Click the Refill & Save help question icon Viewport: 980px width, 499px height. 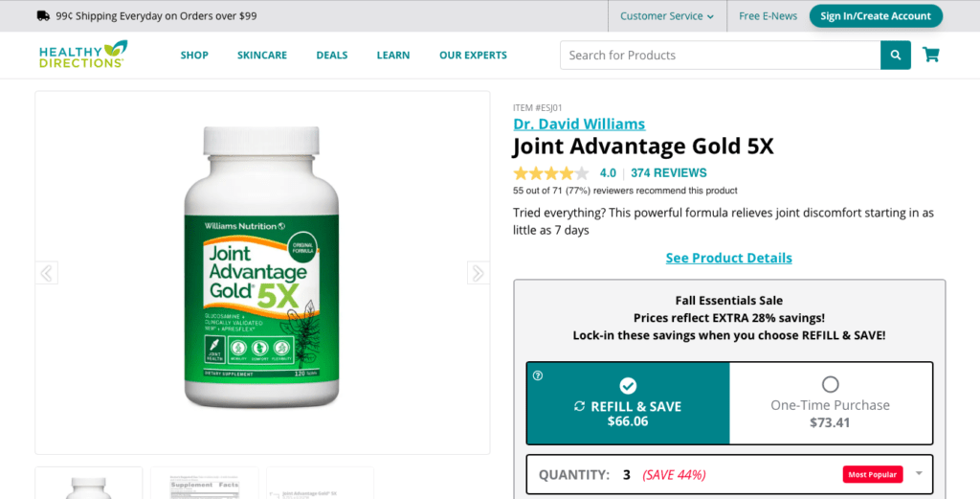538,375
